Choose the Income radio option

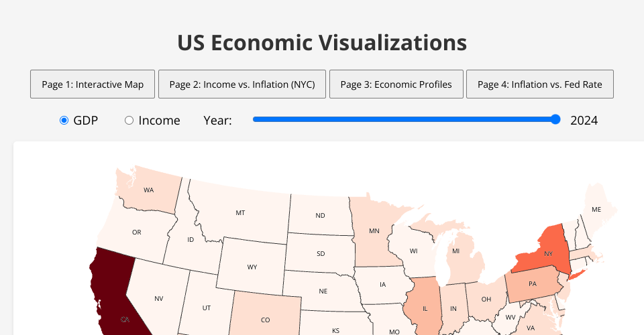(129, 121)
